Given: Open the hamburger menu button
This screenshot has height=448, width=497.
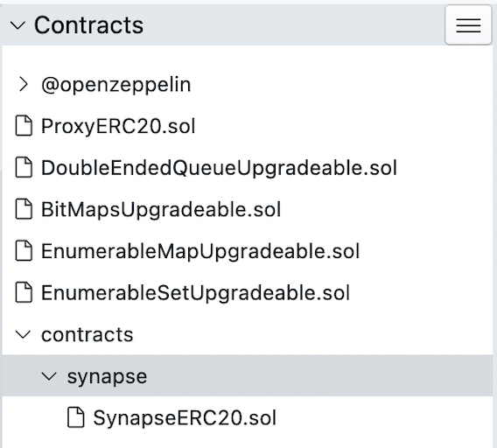Looking at the screenshot, I should pos(468,25).
